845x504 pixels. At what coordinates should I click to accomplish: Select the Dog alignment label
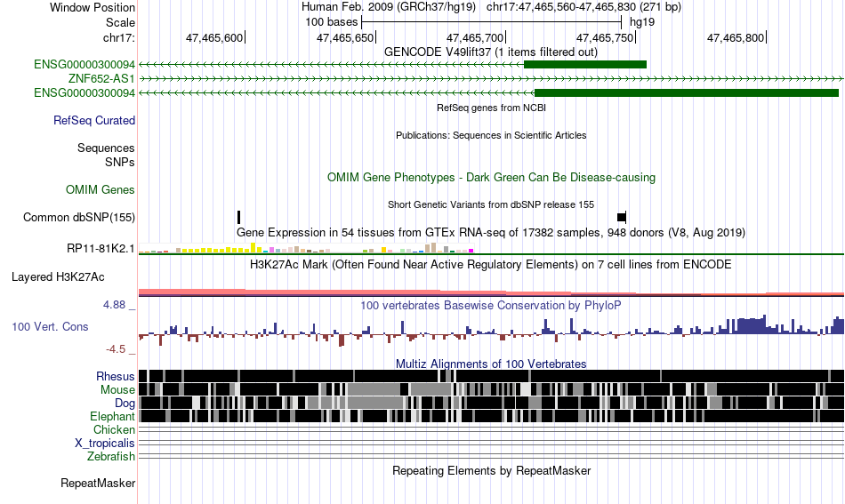[125, 404]
